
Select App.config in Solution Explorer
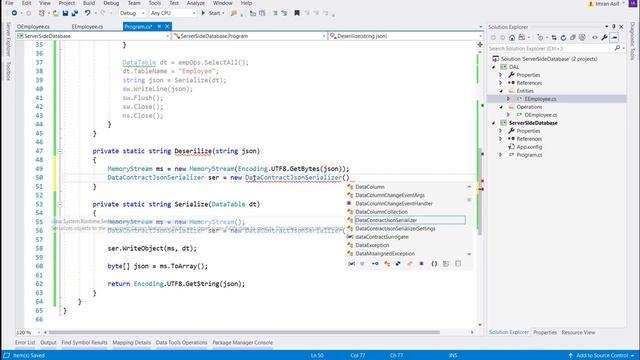coord(529,147)
